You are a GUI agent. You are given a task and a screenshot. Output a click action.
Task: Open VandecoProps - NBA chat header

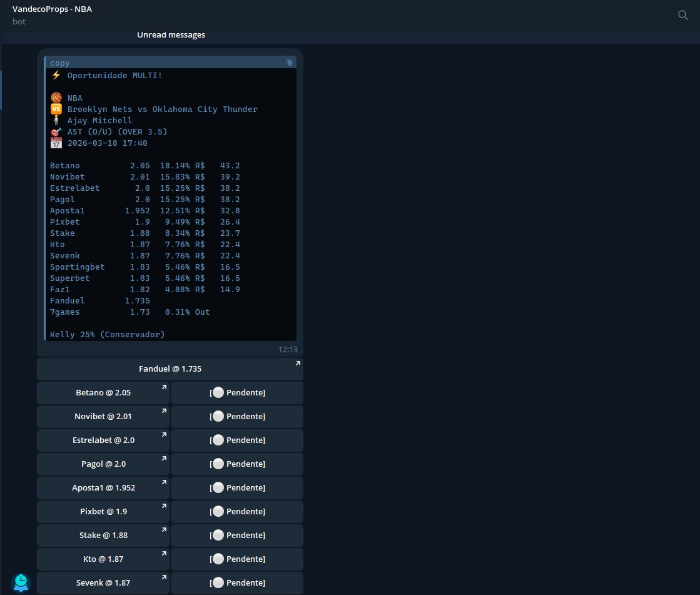pyautogui.click(x=52, y=15)
